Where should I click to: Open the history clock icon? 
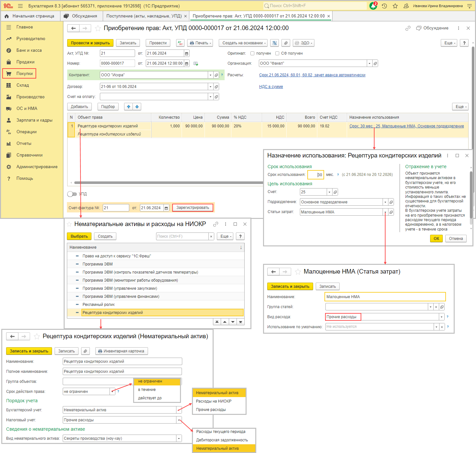click(x=384, y=6)
